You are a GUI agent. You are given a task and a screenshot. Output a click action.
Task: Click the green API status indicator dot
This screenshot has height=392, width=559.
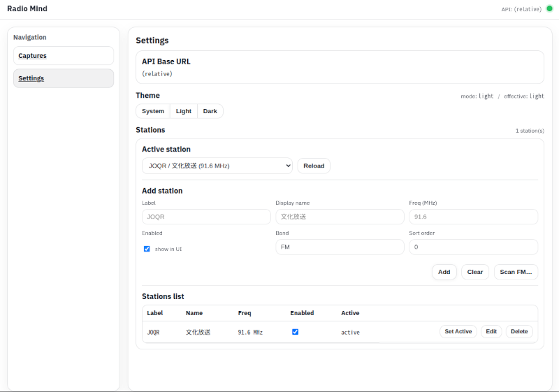pos(549,9)
